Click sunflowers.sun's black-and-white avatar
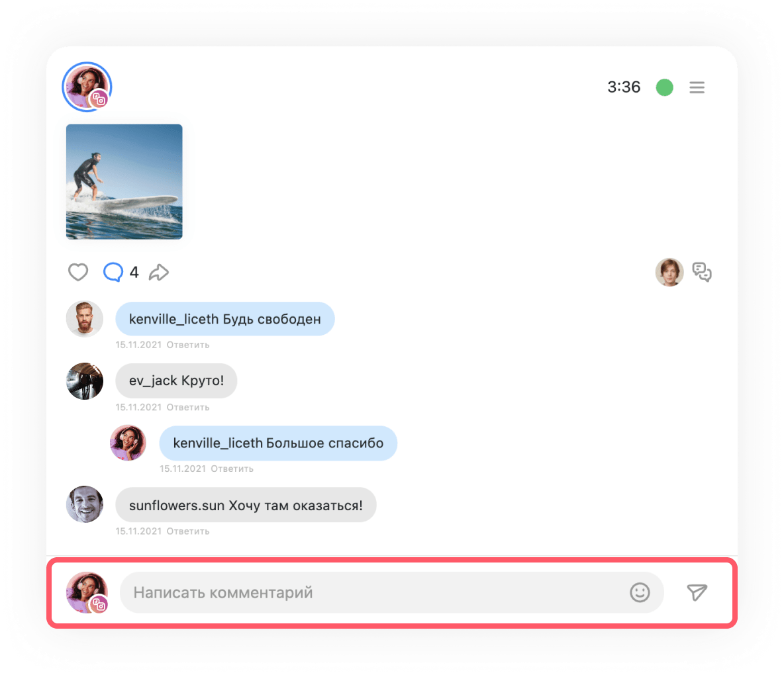Viewport: 784px width, 675px height. [85, 504]
